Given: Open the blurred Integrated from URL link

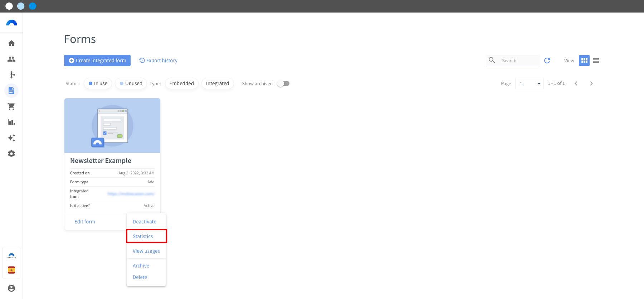Looking at the screenshot, I should [x=131, y=194].
